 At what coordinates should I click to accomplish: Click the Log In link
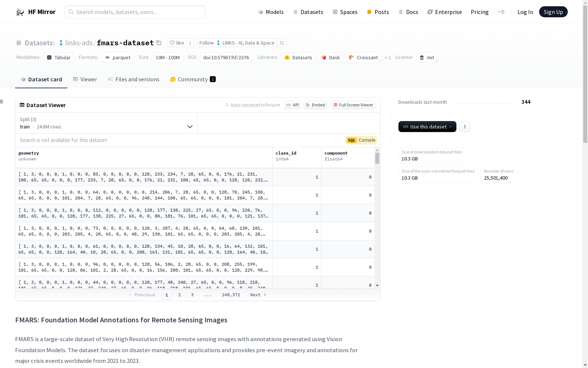[x=525, y=12]
